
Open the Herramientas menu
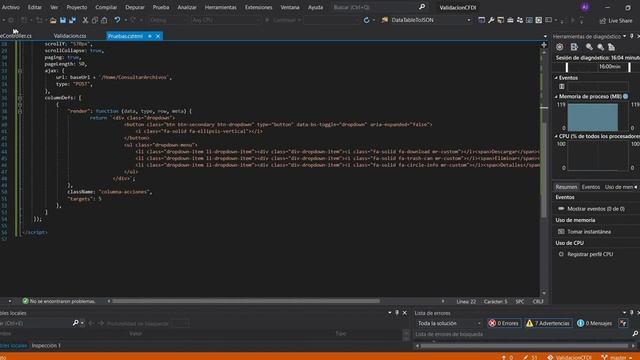[220, 7]
